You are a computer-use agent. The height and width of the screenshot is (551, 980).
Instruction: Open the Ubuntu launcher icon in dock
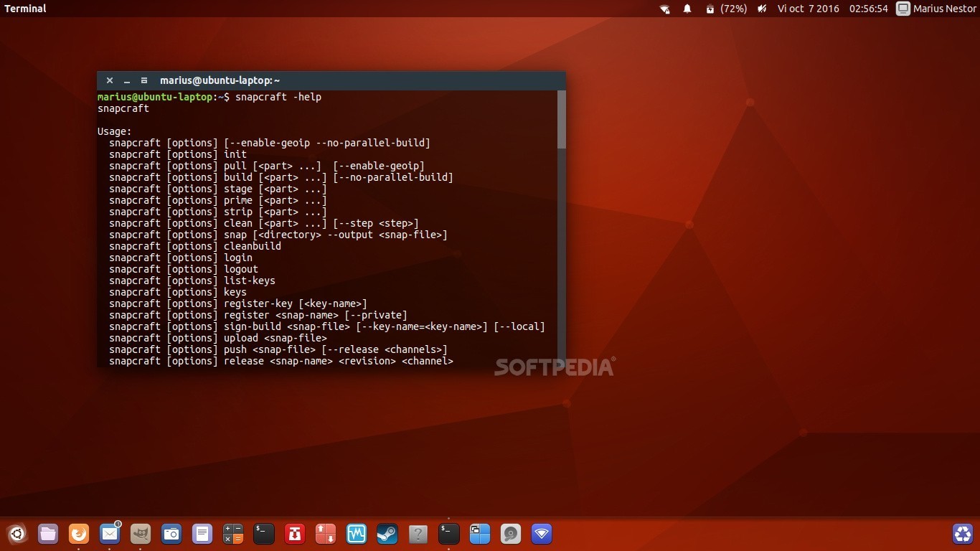point(17,534)
